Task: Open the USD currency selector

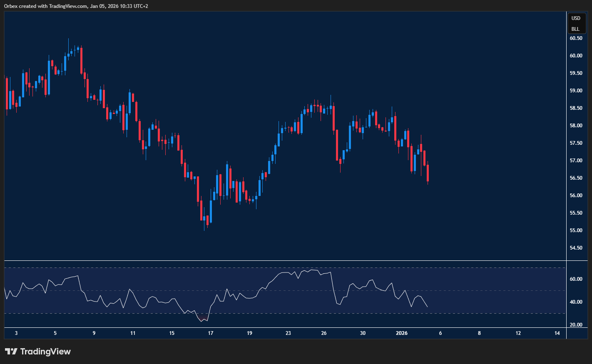Action: tap(576, 18)
